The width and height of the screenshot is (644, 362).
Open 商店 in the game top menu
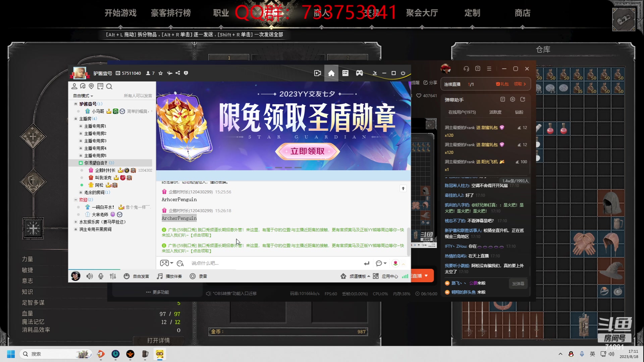(522, 13)
